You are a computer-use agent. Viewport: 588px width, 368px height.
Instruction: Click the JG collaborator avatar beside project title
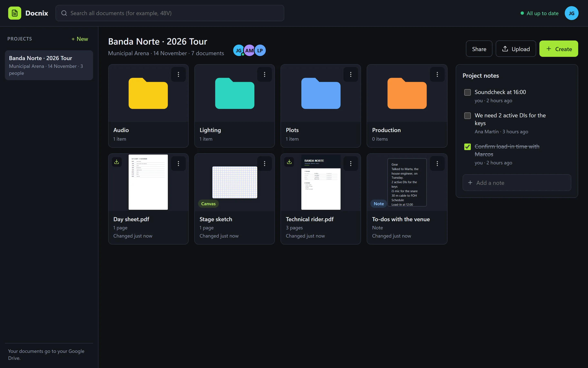coord(239,50)
